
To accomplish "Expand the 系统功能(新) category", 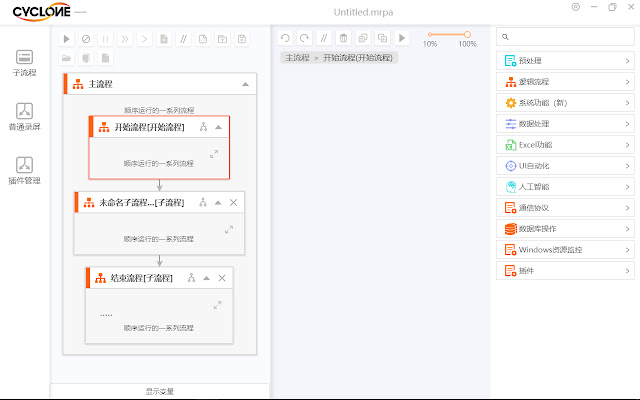I will coord(565,103).
